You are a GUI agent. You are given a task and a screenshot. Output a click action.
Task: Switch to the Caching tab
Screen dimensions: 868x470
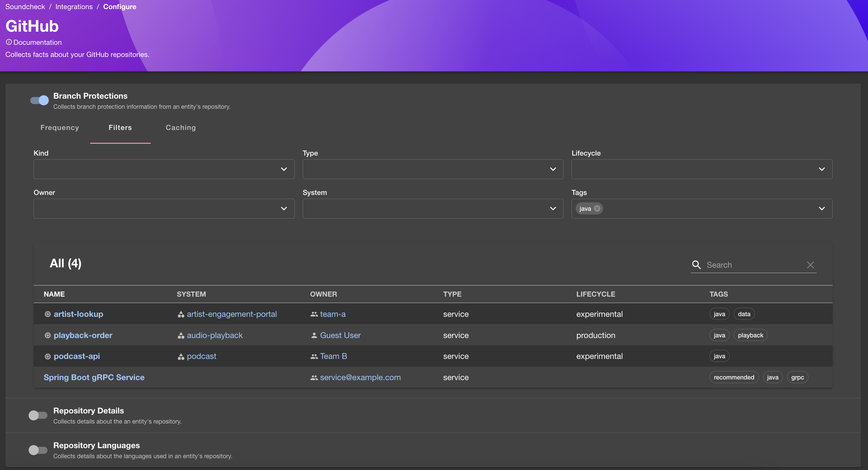(x=181, y=128)
